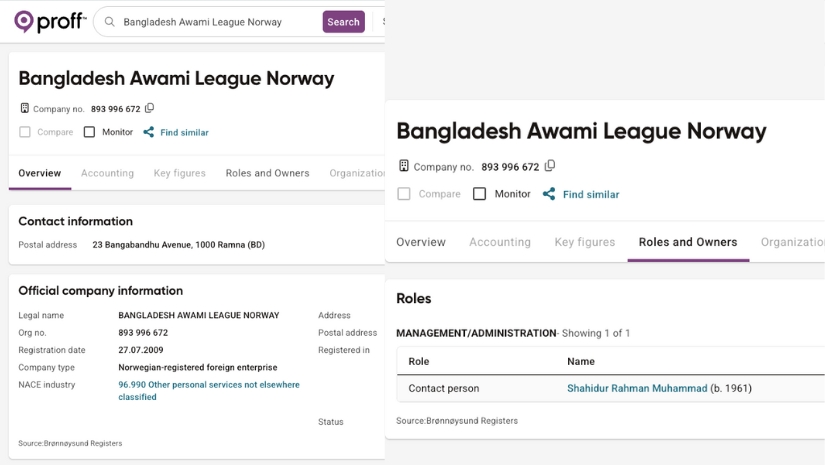This screenshot has height=465, width=825.
Task: Tick the Compare checkbox in left panel
Action: [x=25, y=132]
